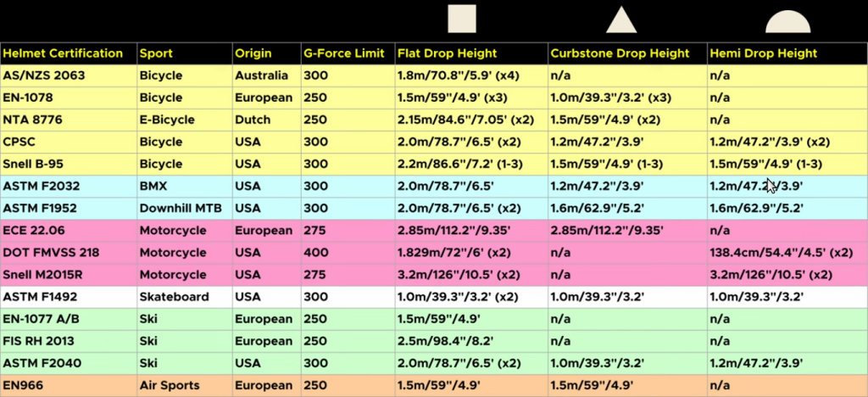Viewport: 868px width, 397px height.
Task: Click the 138.4cm/54.4"/4.5' (x2) hemi drop cell
Action: (787, 253)
